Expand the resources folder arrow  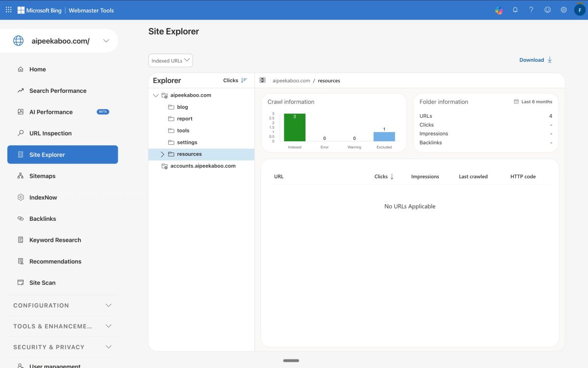coord(163,154)
